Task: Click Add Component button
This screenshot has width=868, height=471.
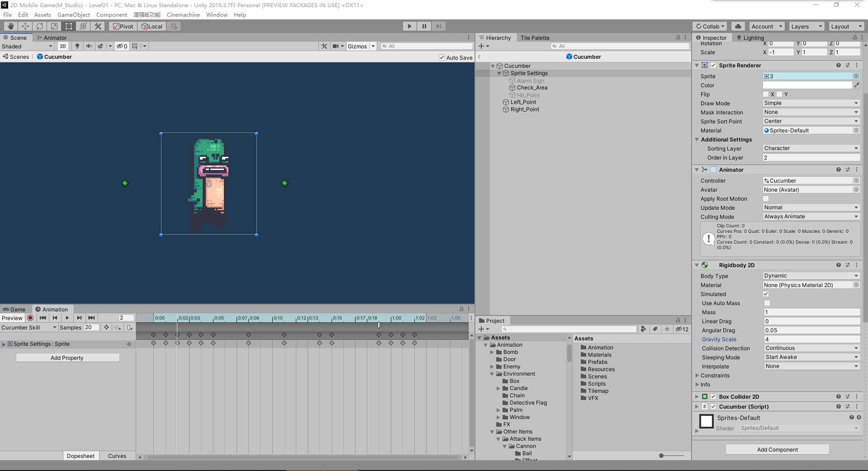Action: click(777, 449)
